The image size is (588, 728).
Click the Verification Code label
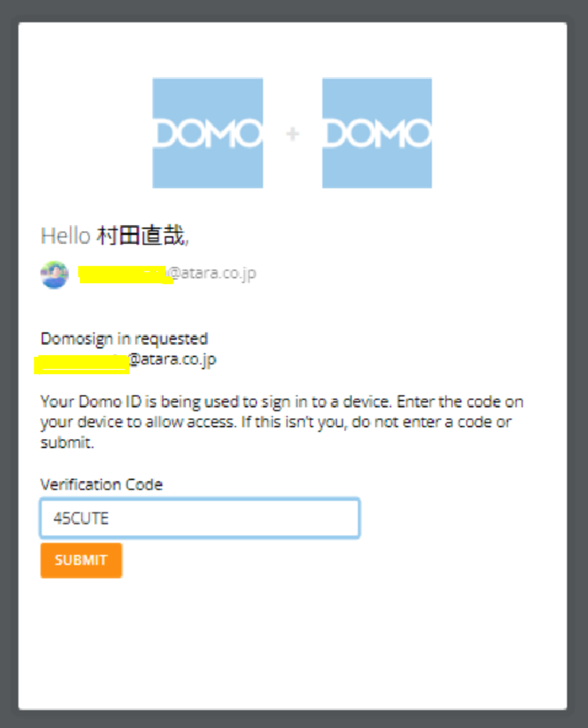102,484
